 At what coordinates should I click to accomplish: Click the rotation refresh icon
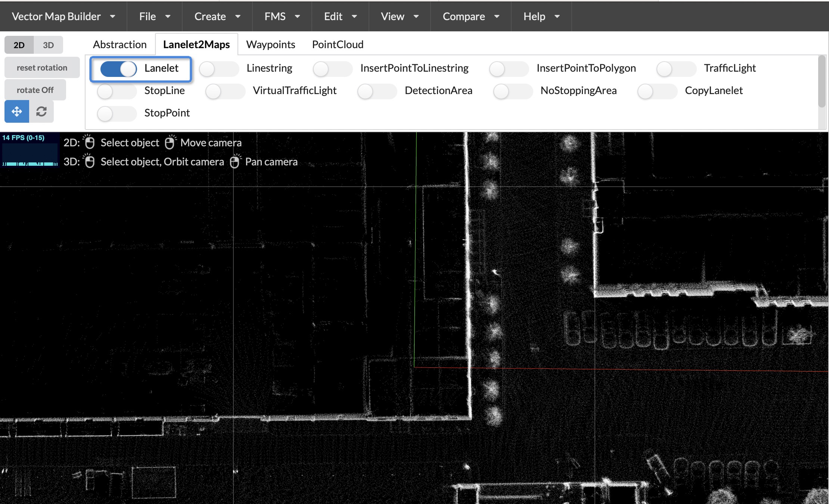tap(41, 111)
